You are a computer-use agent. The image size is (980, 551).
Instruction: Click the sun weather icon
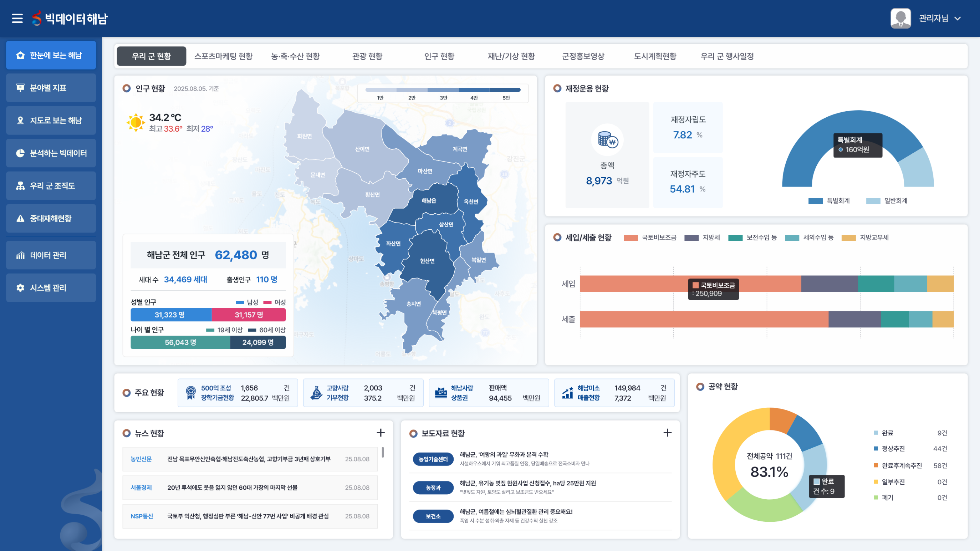coord(136,122)
